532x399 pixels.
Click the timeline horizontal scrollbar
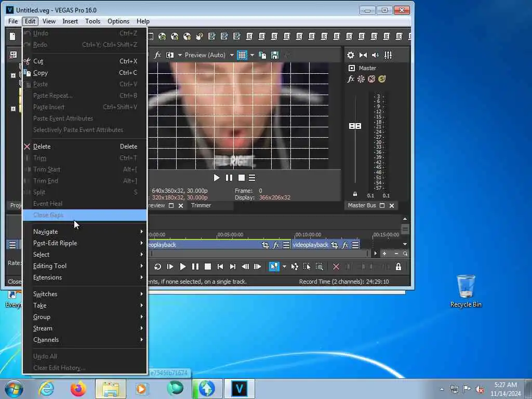[260, 254]
